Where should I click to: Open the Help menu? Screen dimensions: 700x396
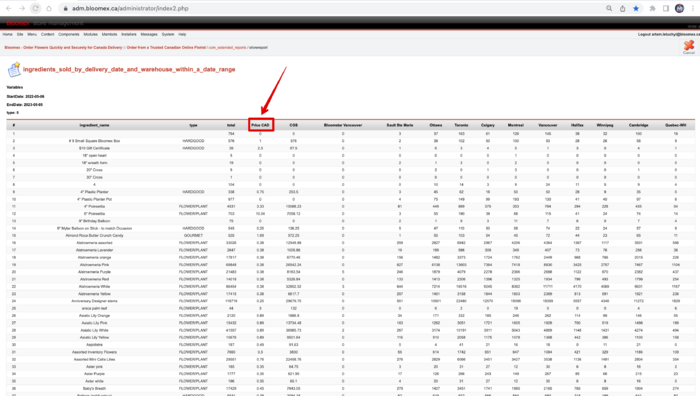[x=182, y=34]
